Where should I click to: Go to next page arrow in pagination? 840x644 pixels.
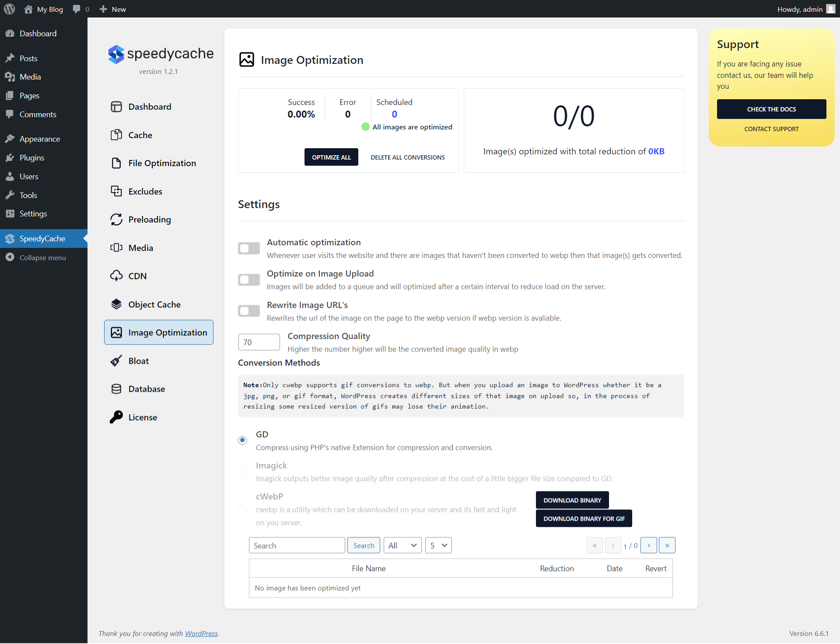(x=649, y=546)
